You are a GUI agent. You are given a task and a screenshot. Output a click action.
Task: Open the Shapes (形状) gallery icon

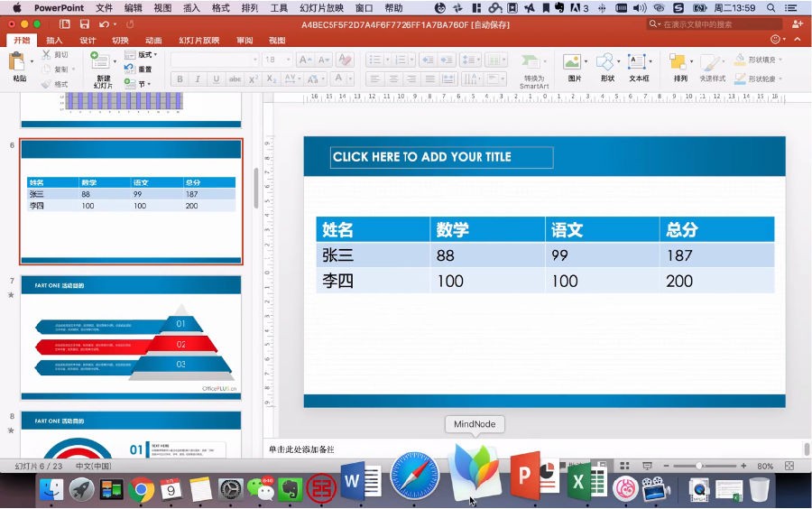tap(604, 62)
